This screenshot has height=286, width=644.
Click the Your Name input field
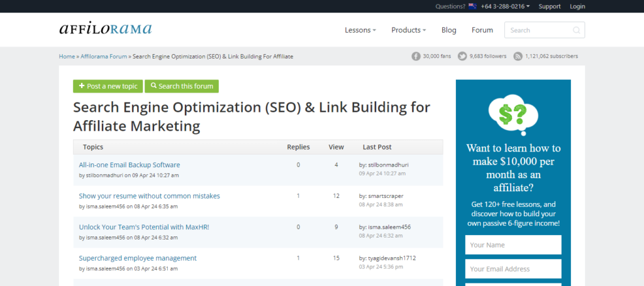(x=513, y=245)
